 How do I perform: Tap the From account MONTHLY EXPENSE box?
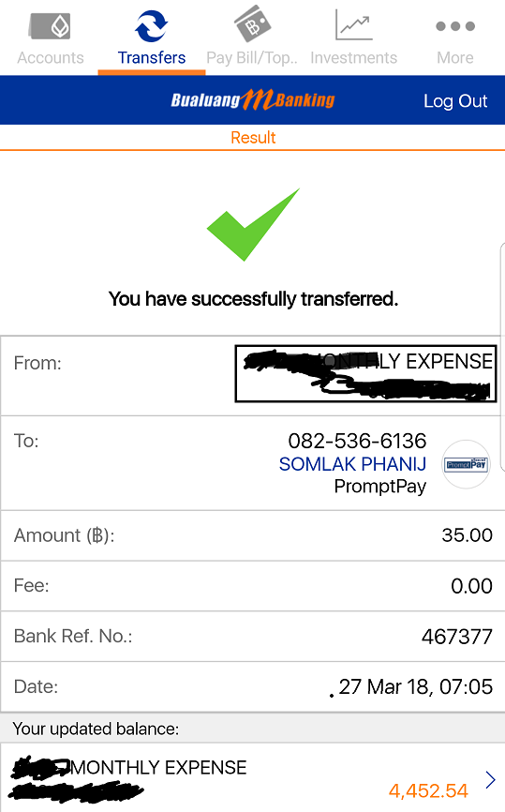click(365, 373)
